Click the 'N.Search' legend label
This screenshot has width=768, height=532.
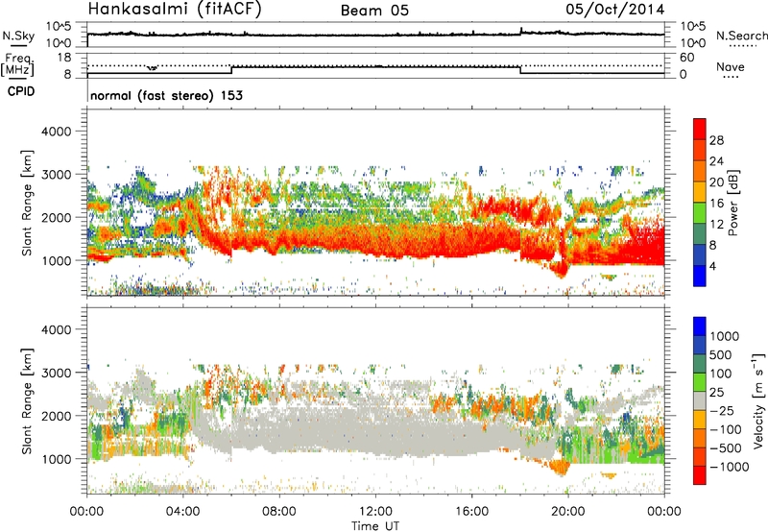tap(741, 36)
